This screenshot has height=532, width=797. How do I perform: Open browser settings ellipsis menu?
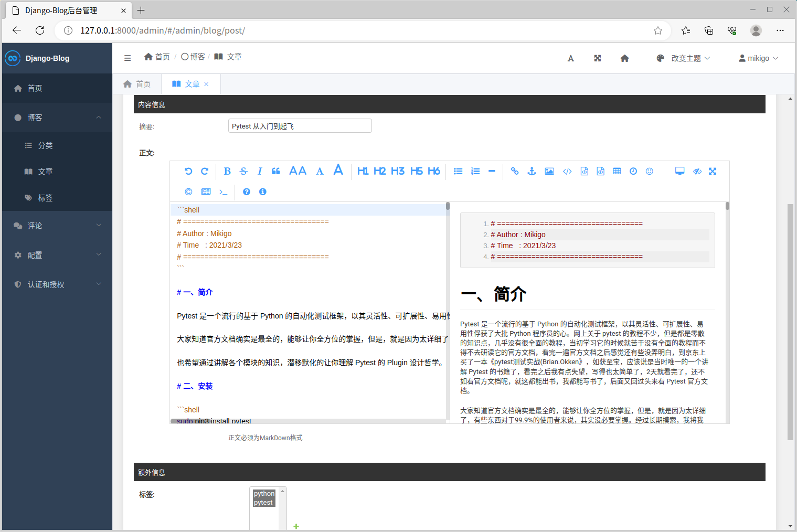pos(780,30)
